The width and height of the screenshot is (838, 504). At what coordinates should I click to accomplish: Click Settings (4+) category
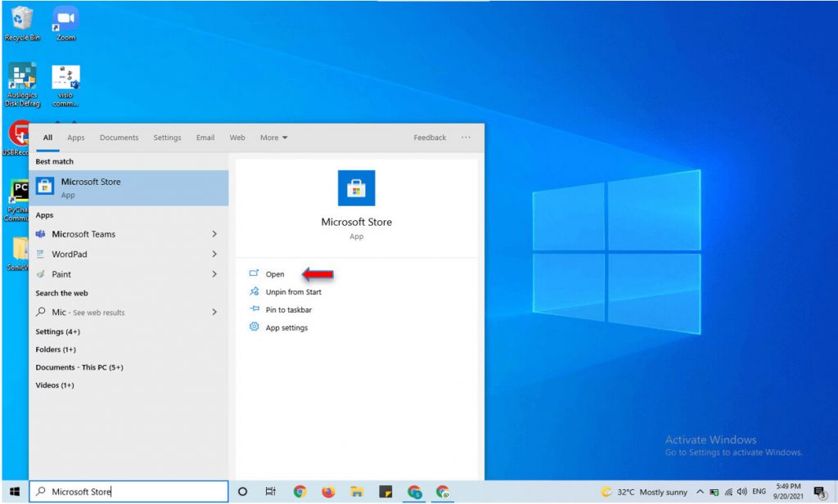(58, 331)
